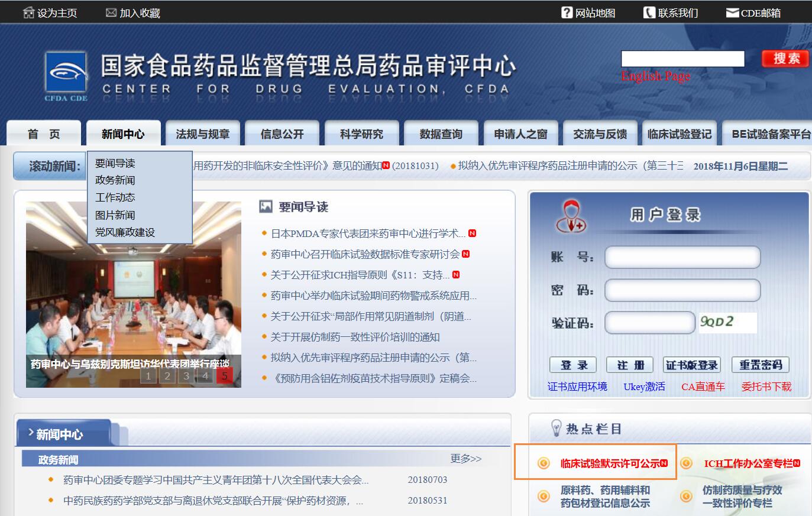Image resolution: width=812 pixels, height=516 pixels.
Task: Click the 注册 button
Action: point(630,365)
